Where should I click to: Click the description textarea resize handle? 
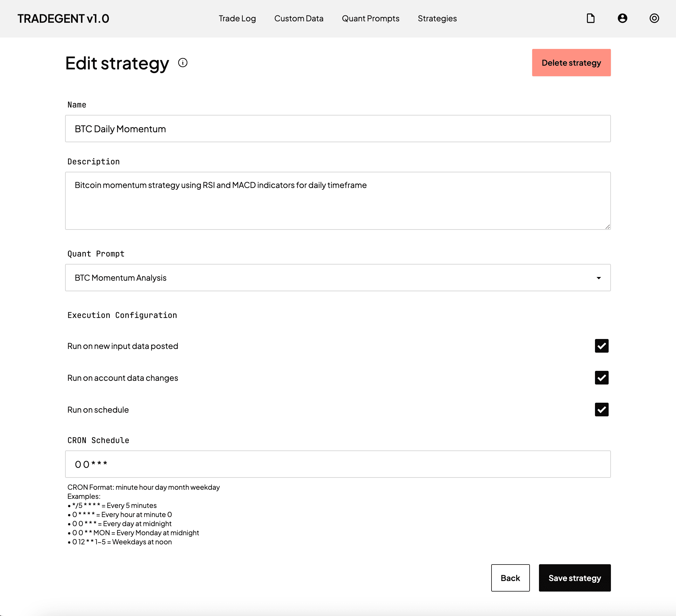pos(607,227)
